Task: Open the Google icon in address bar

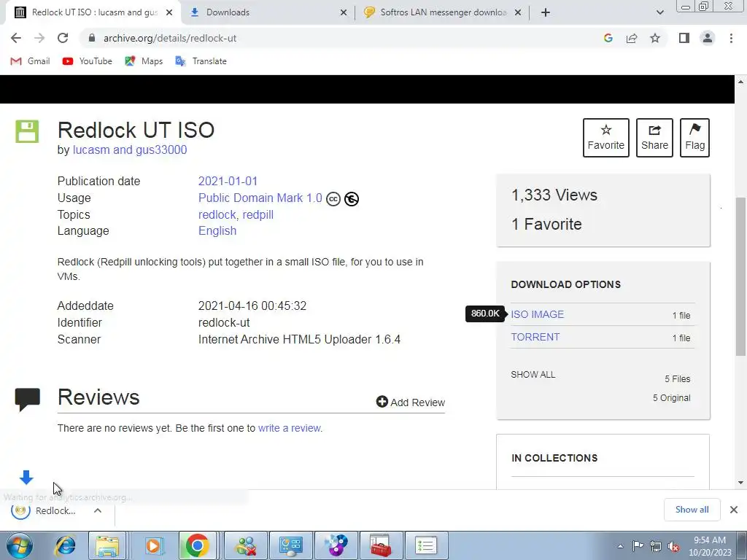Action: (x=608, y=38)
